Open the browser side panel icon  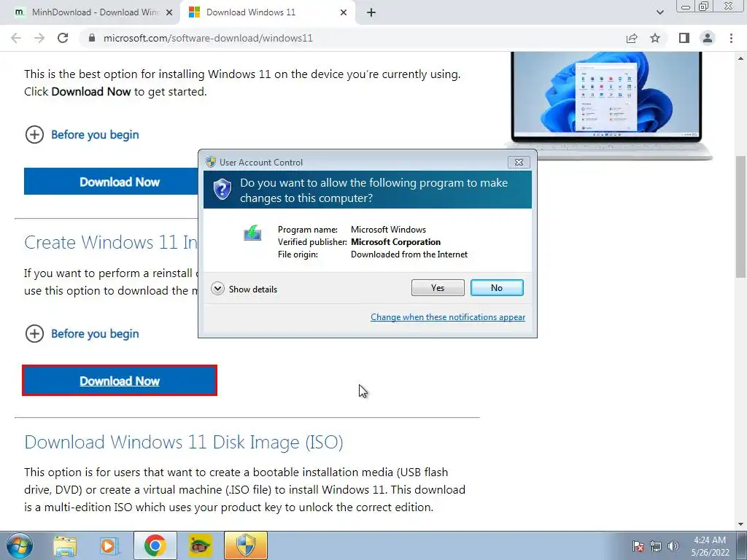684,38
